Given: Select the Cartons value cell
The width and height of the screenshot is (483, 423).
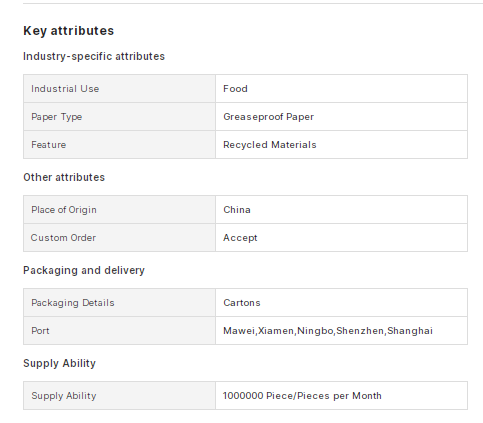Looking at the screenshot, I should tap(341, 303).
